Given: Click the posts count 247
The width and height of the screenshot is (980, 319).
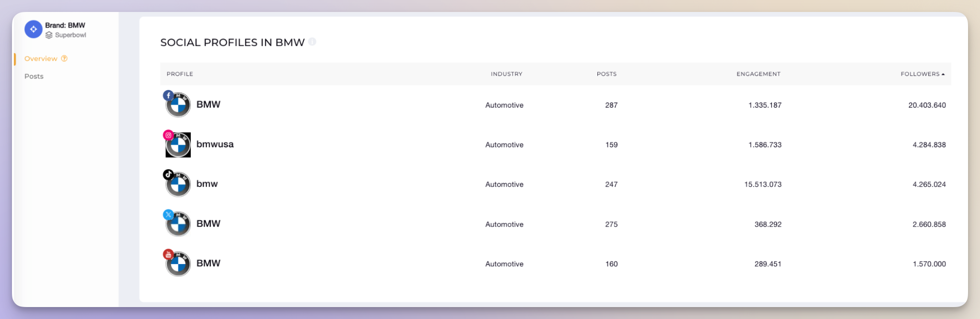Looking at the screenshot, I should pyautogui.click(x=611, y=185).
